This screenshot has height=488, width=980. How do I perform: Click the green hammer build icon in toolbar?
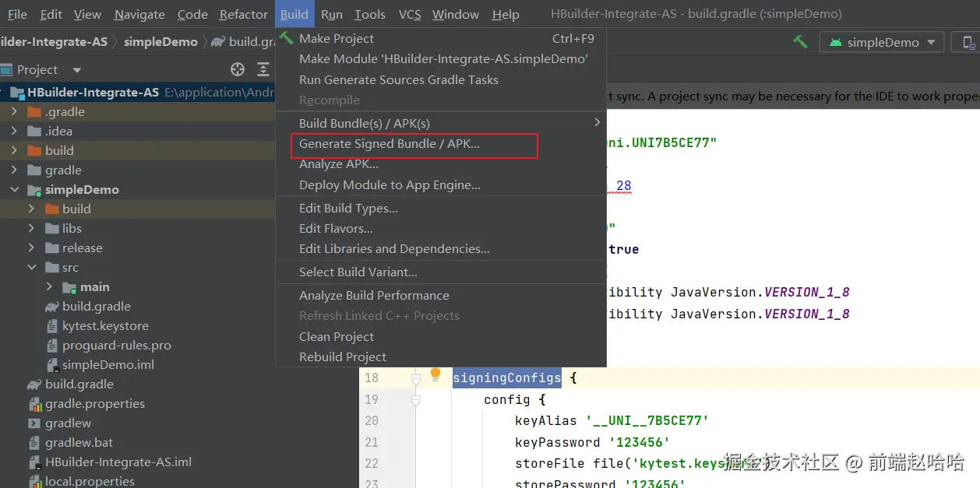pos(800,42)
